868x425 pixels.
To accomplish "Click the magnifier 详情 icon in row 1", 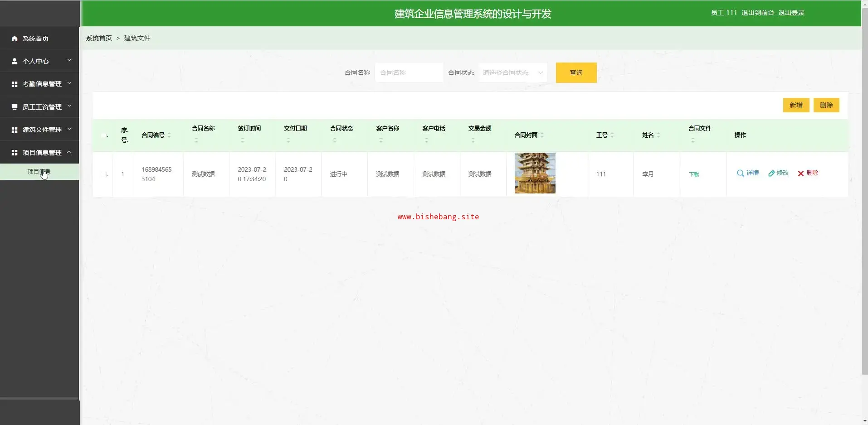I will point(740,173).
